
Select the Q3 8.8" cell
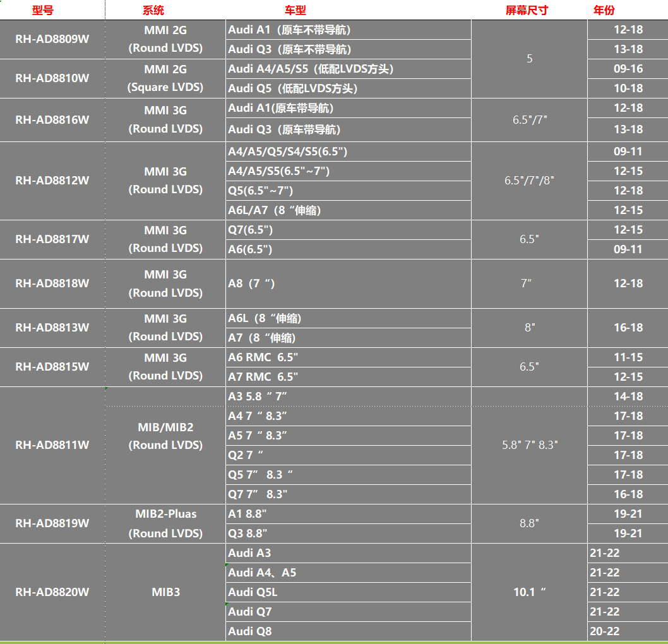(x=349, y=534)
